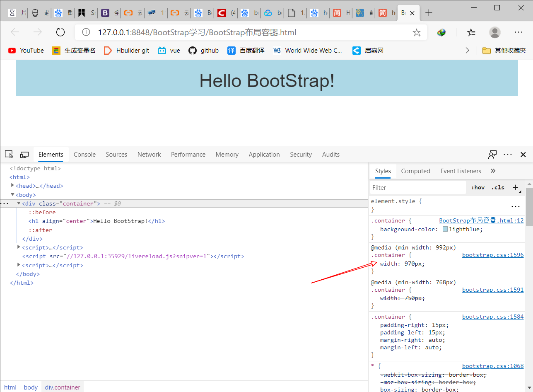
Task: Open bootstrap.css:1591 source link
Action: pos(493,290)
